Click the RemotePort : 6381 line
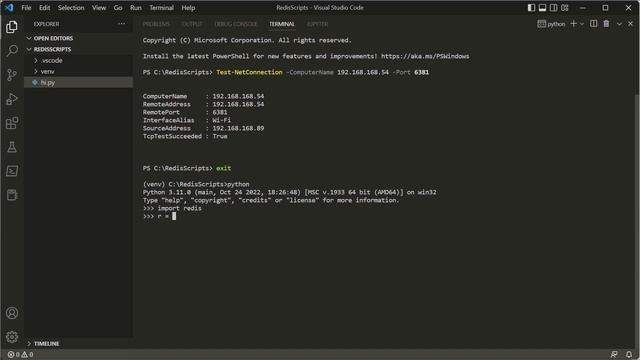 (185, 112)
